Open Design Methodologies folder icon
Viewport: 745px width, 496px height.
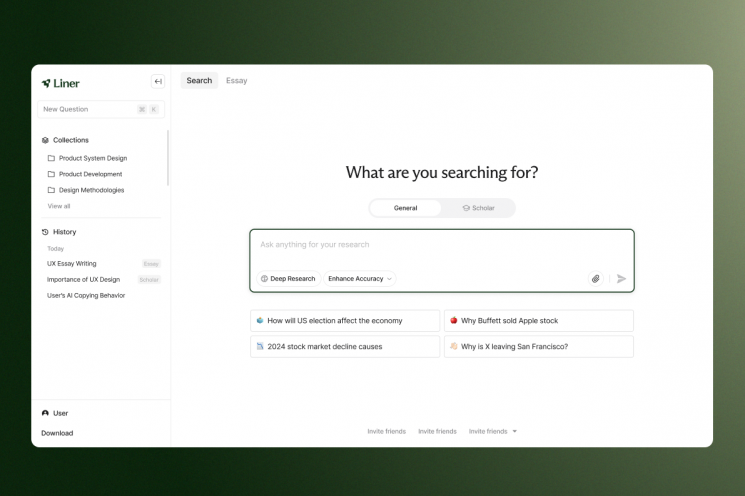coord(51,190)
